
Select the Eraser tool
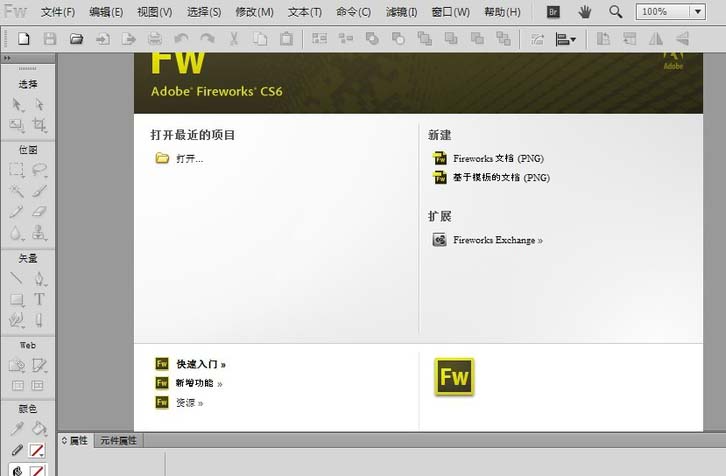39,212
